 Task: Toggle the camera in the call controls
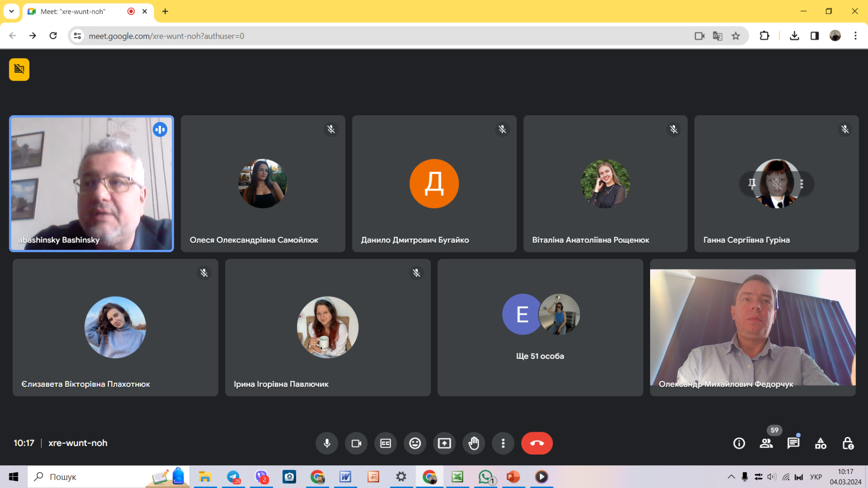pyautogui.click(x=356, y=443)
